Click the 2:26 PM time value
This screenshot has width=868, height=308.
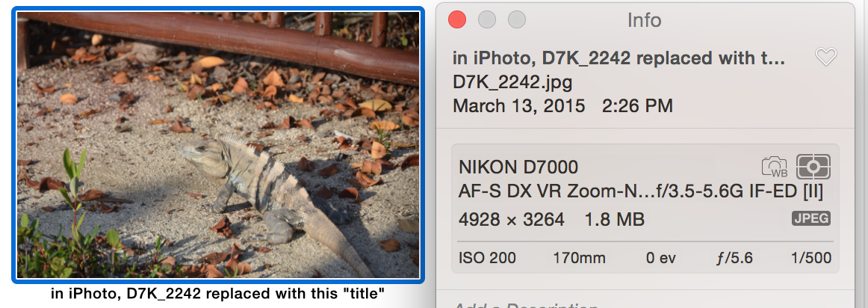pyautogui.click(x=637, y=106)
